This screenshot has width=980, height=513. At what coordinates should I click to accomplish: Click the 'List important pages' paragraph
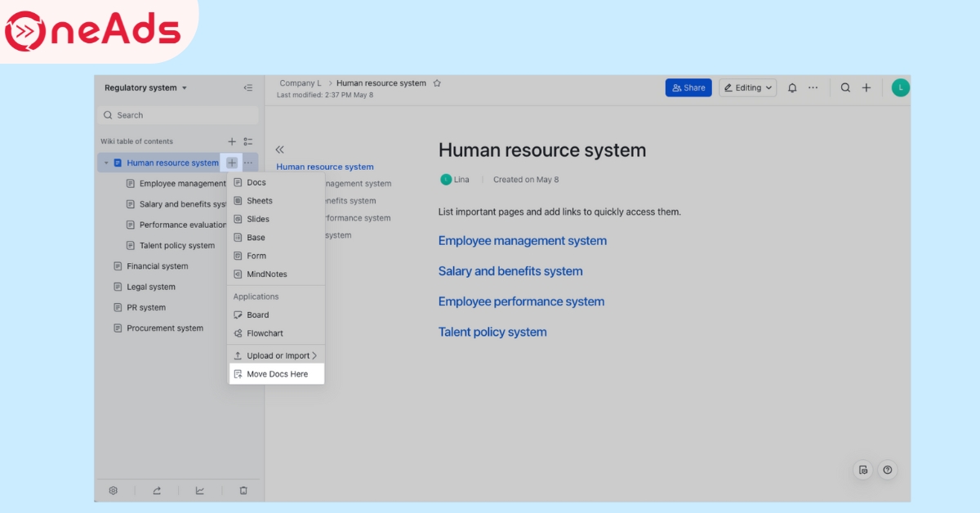pos(559,212)
